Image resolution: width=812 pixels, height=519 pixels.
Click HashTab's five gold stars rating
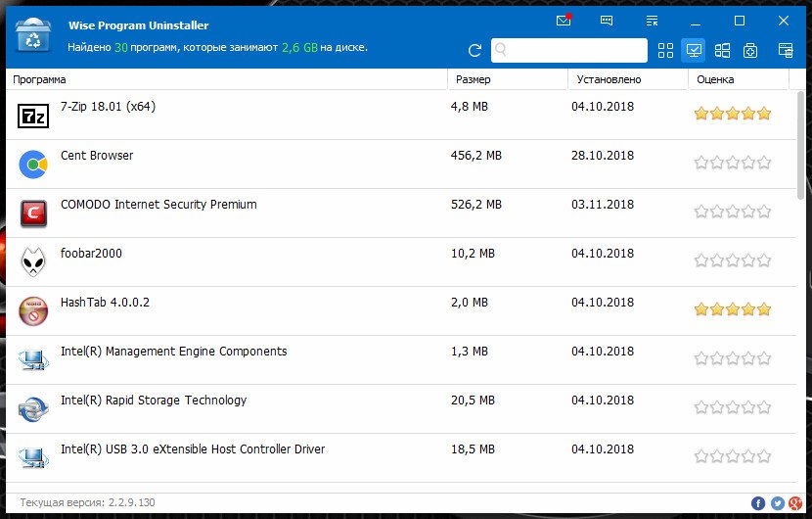pyautogui.click(x=732, y=309)
